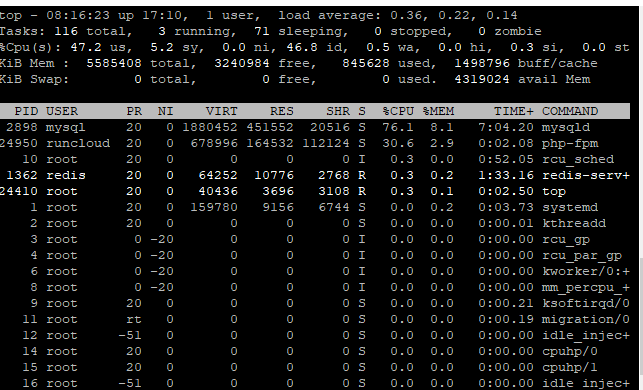Click PID 24410 in the list

tap(19, 192)
